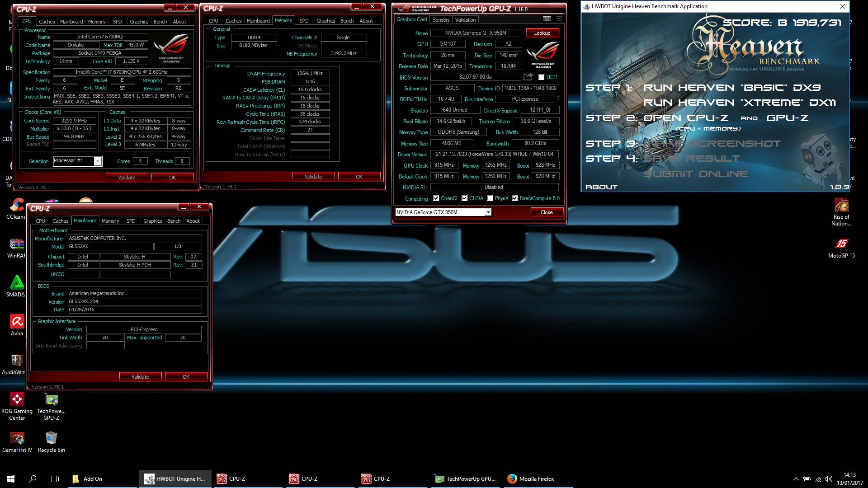Click the taskbar clock and date
Viewport: 868px width, 488px height.
pos(849,479)
